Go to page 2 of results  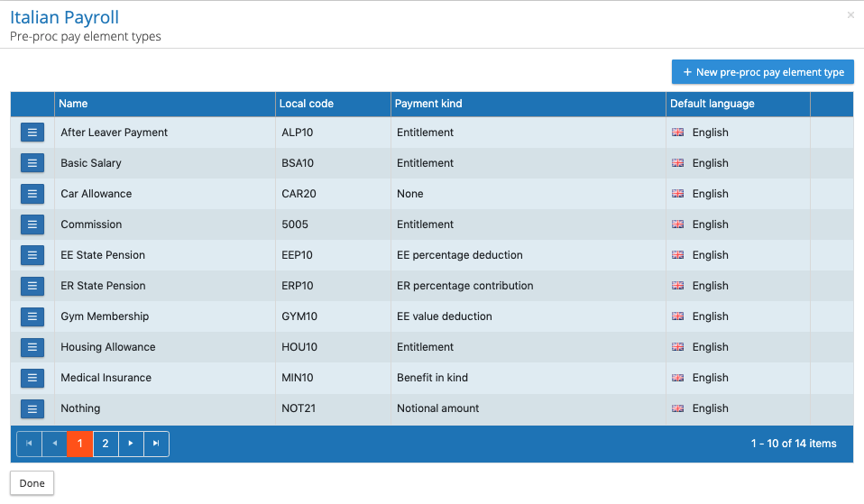[106, 444]
